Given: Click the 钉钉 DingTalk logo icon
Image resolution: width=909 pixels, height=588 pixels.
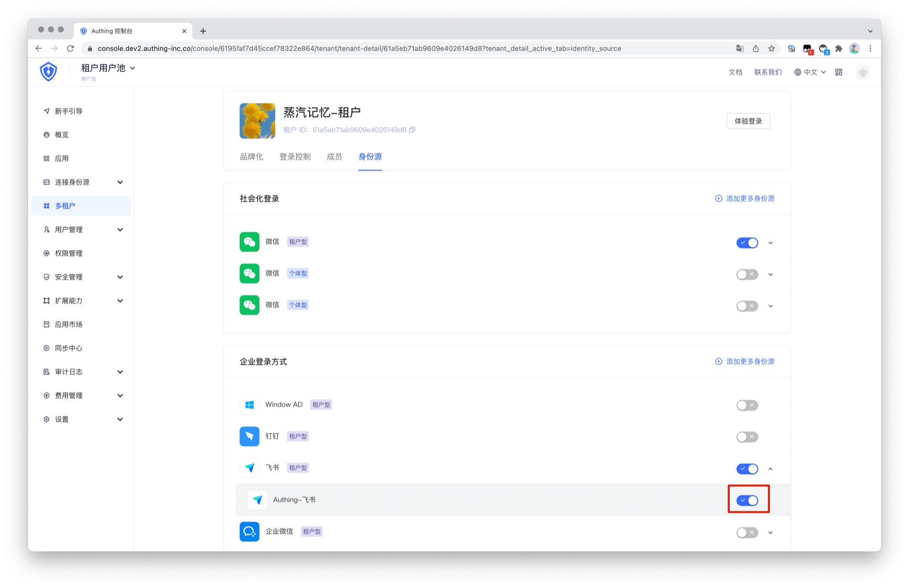Looking at the screenshot, I should coord(249,436).
